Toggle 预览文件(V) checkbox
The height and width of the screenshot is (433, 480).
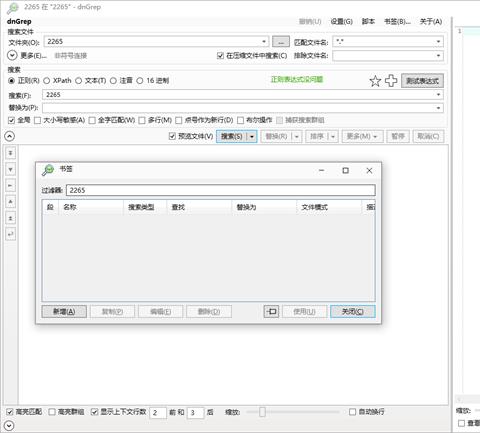172,136
